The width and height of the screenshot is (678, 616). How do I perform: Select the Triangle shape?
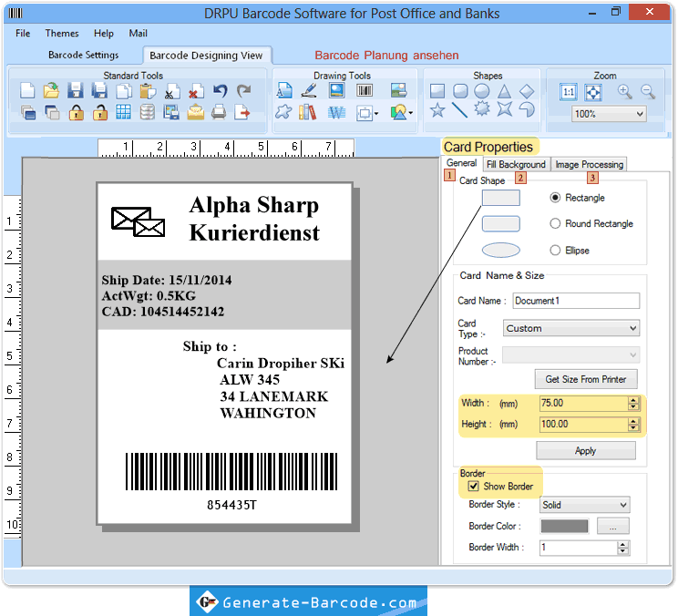click(504, 91)
